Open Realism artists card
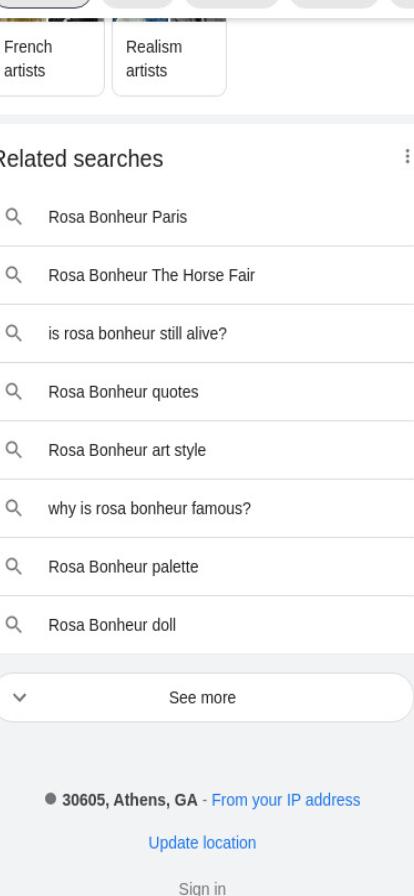This screenshot has height=896, width=414. point(169,57)
